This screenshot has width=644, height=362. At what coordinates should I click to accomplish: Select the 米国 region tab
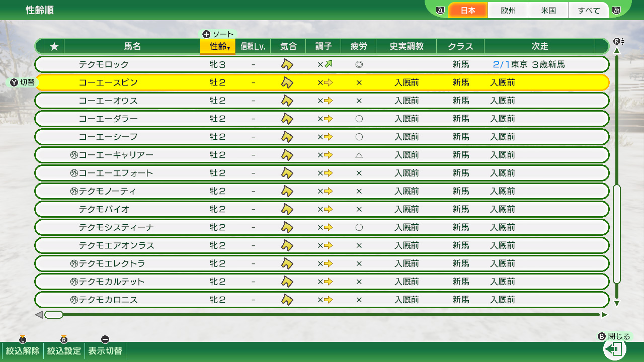point(548,10)
